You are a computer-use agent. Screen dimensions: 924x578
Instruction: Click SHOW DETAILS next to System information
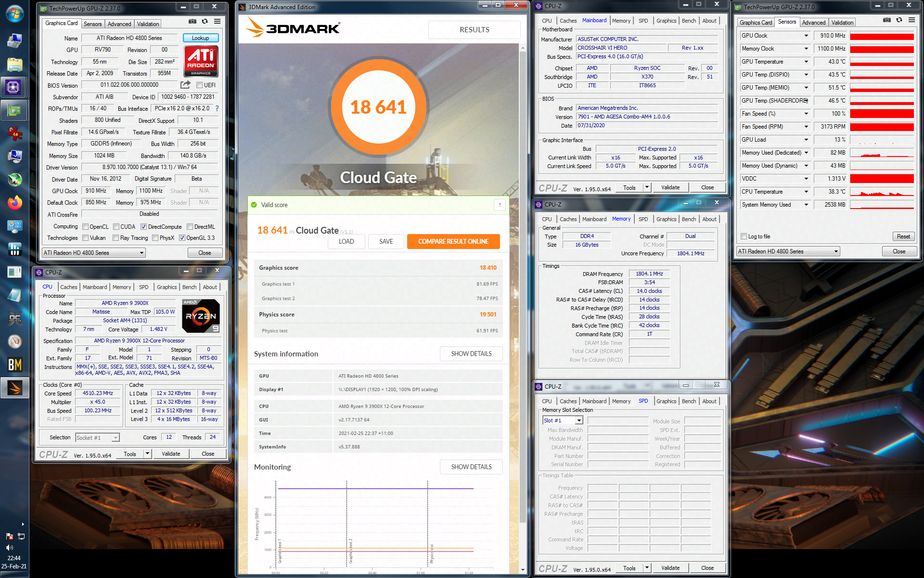[471, 354]
